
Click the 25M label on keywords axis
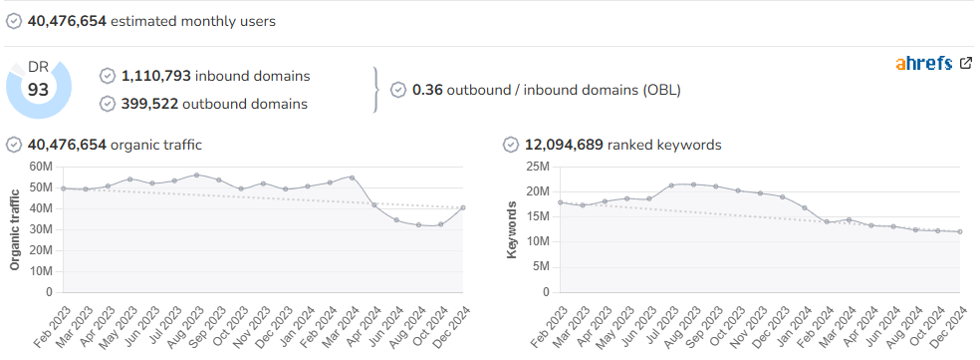[x=538, y=167]
